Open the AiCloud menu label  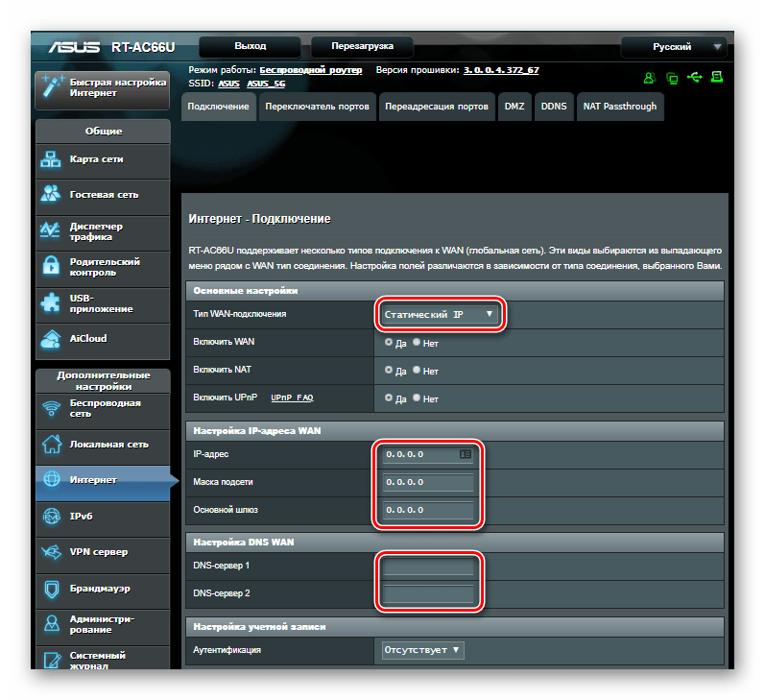coord(87,339)
